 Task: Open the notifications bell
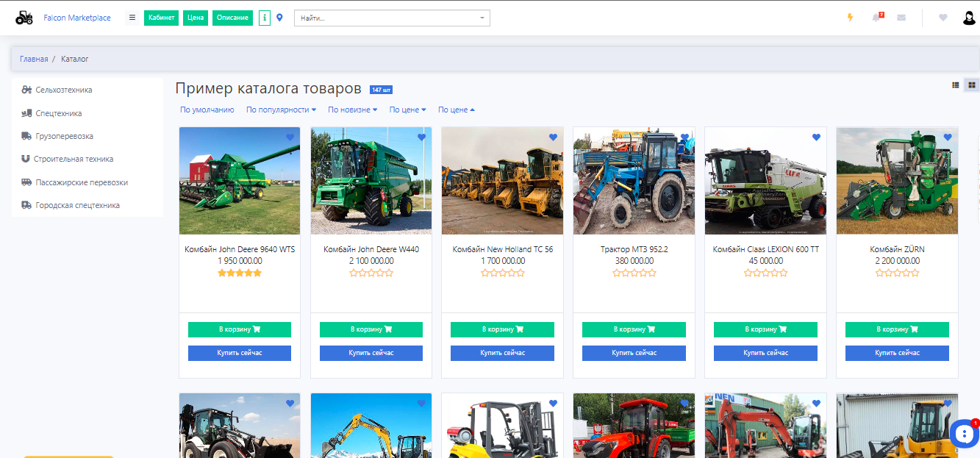click(x=876, y=18)
